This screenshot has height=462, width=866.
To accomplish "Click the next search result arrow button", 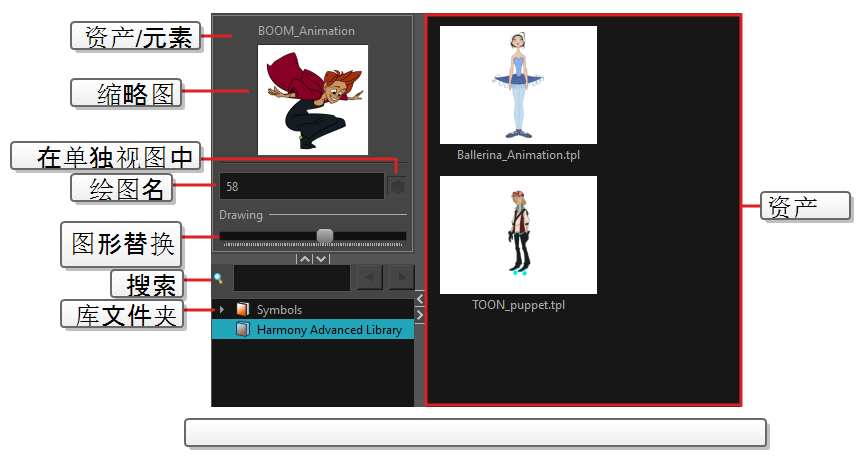I will pyautogui.click(x=401, y=278).
